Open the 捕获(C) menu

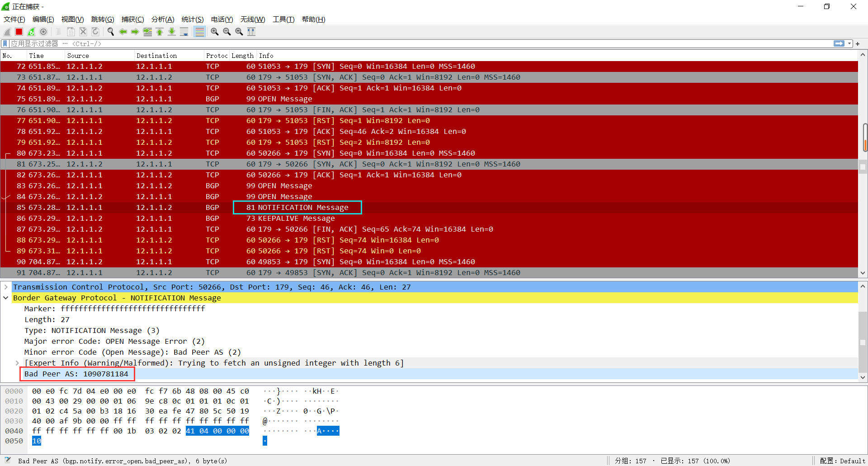(x=133, y=19)
